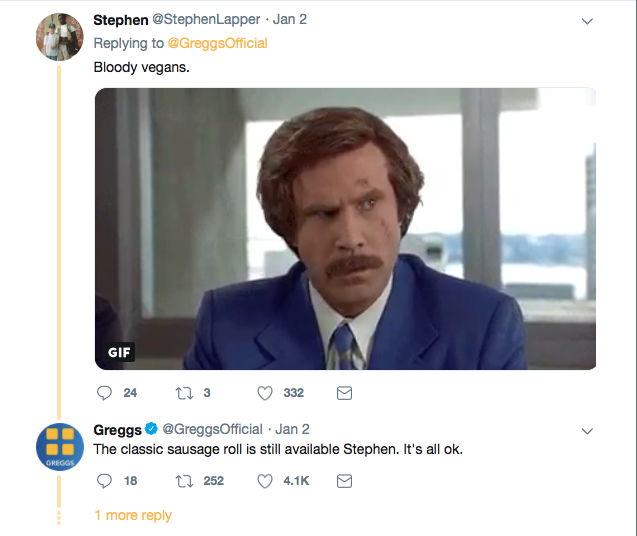Reply to the Greggs tweet
637x536 pixels.
104,481
